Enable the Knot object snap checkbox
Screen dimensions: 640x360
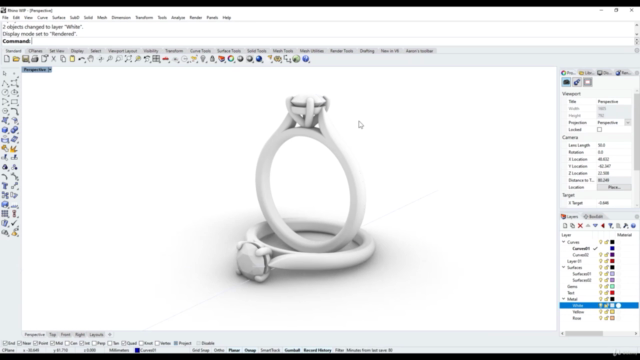pyautogui.click(x=141, y=343)
